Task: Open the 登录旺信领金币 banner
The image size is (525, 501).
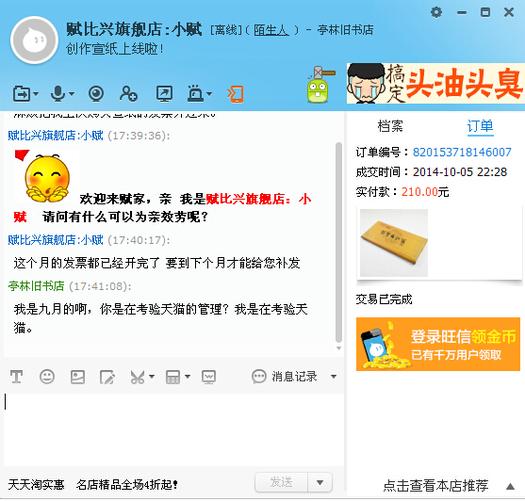Action: coord(438,344)
